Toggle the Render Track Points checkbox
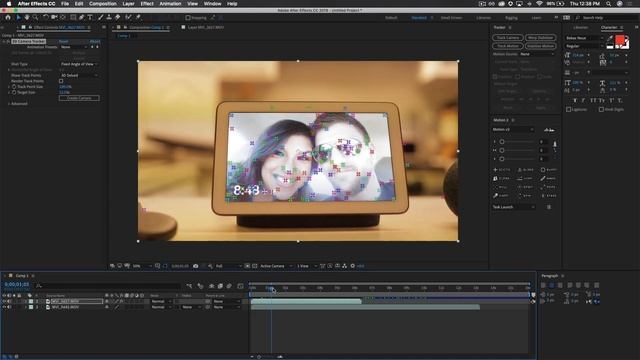 pos(61,81)
